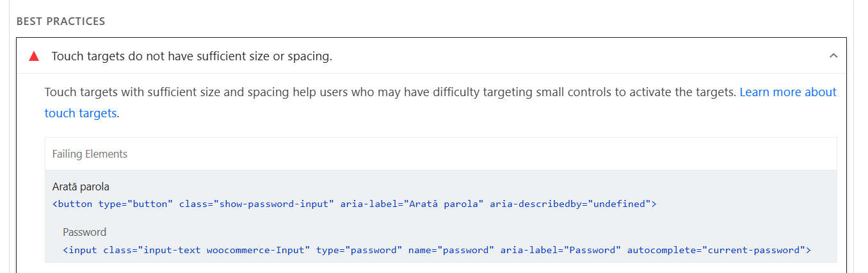Select the aria-label="Arată parola" attribute
This screenshot has width=868, height=273.
(412, 204)
